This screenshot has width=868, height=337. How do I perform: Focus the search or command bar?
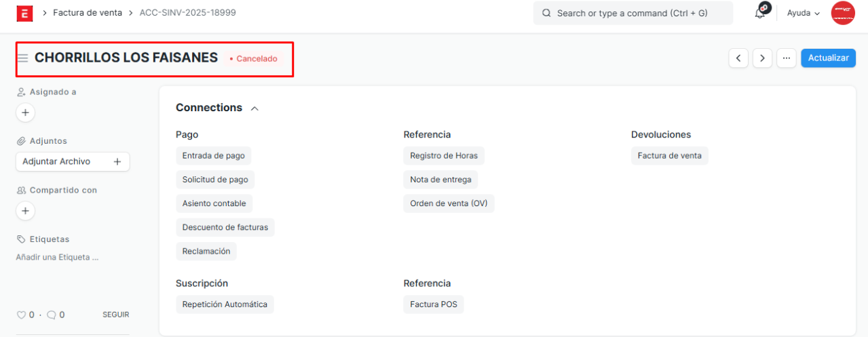(x=633, y=13)
